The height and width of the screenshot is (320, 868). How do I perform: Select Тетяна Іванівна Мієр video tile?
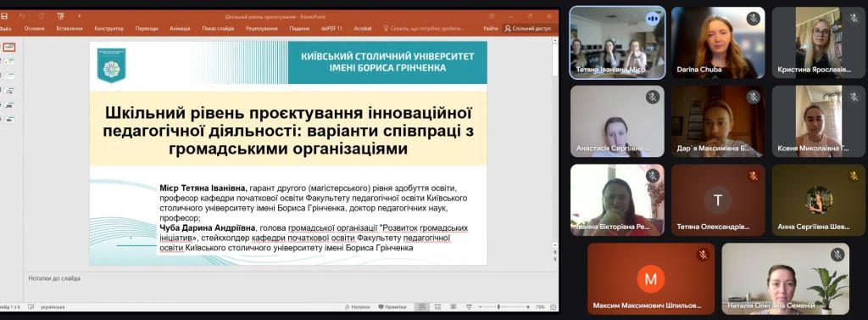(x=617, y=42)
